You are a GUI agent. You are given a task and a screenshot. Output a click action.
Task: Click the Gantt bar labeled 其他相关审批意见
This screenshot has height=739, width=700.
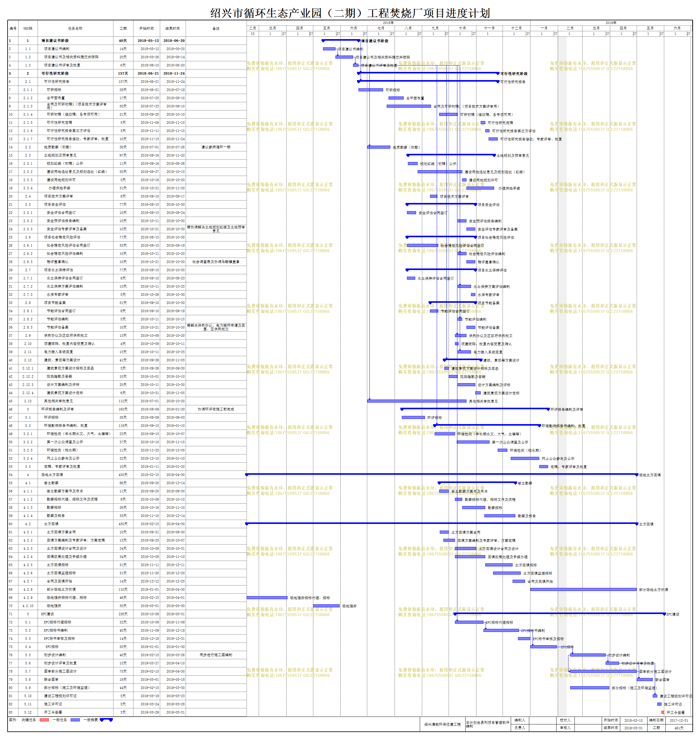(417, 401)
